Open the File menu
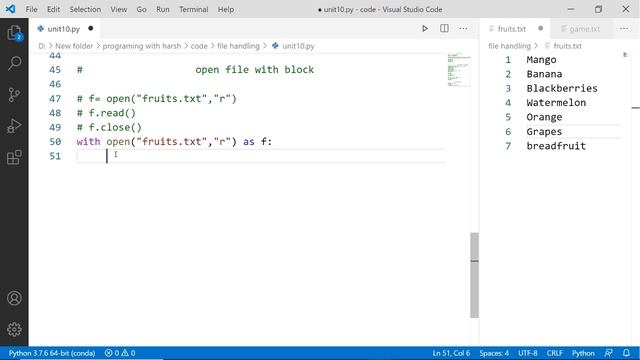 point(31,9)
